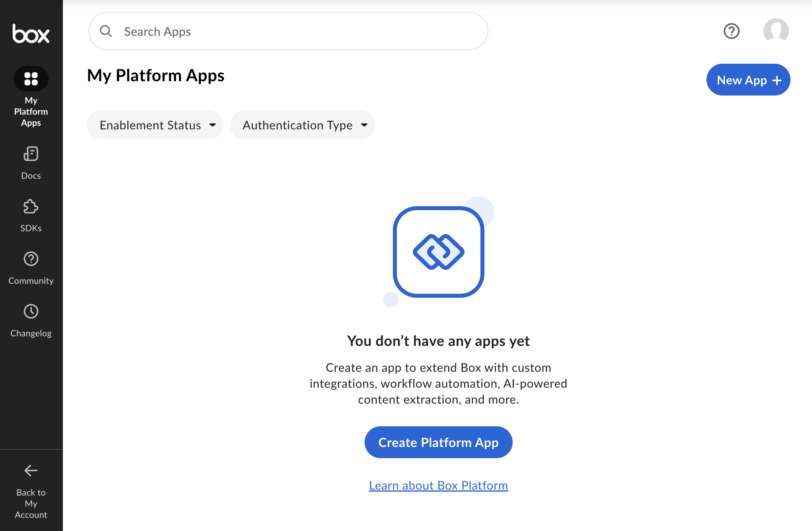This screenshot has width=812, height=531.
Task: Open the SDKs puzzle piece icon
Action: point(31,207)
